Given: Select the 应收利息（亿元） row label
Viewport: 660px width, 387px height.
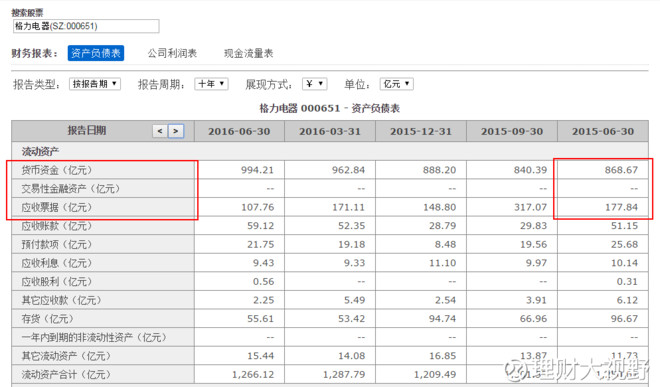Looking at the screenshot, I should click(57, 263).
